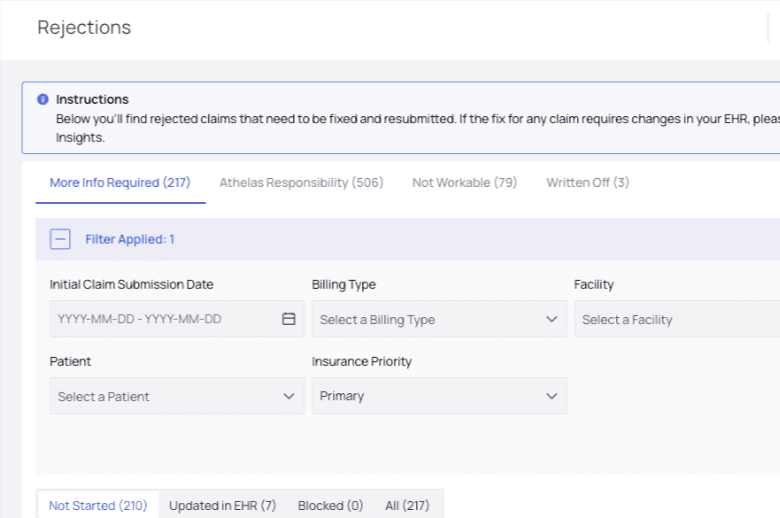
Task: Click the Insurance Priority chevron arrow
Action: (x=551, y=397)
